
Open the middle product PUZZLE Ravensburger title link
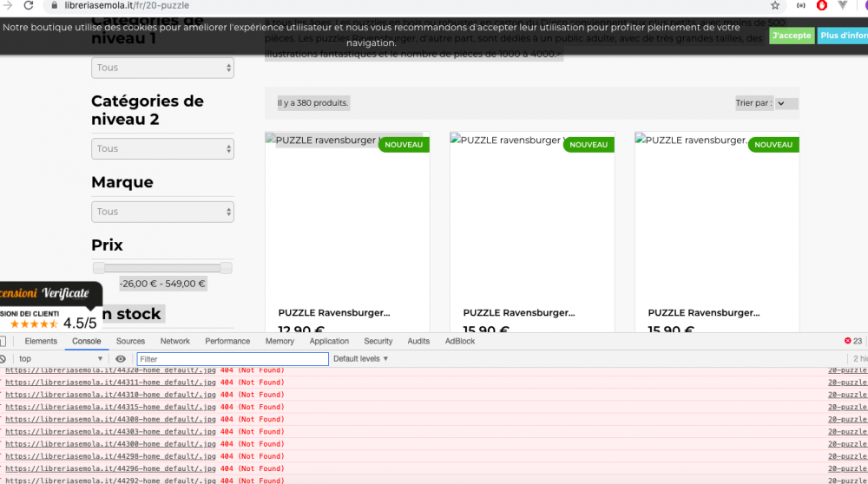(x=519, y=312)
